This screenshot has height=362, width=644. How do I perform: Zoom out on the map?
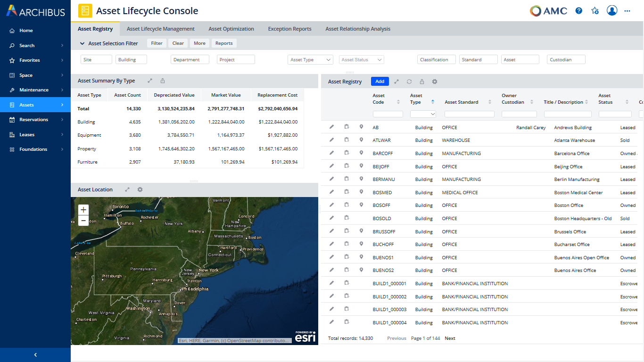(83, 221)
